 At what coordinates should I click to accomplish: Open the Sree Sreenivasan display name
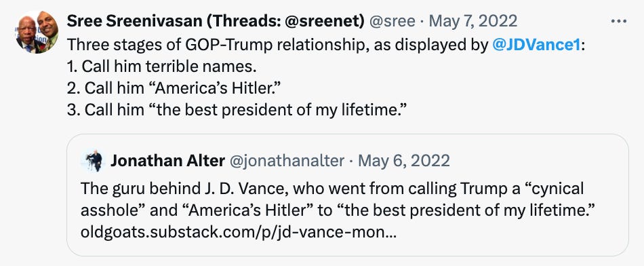[x=135, y=21]
